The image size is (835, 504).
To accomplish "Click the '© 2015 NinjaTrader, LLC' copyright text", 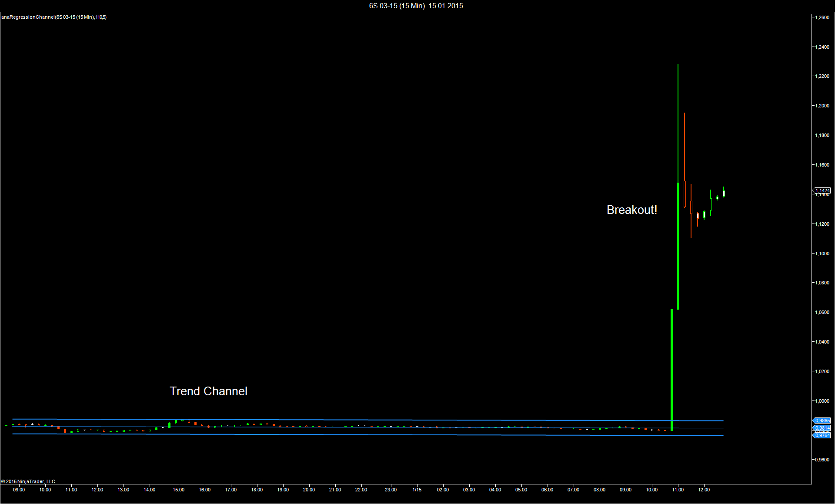I will 28,481.
